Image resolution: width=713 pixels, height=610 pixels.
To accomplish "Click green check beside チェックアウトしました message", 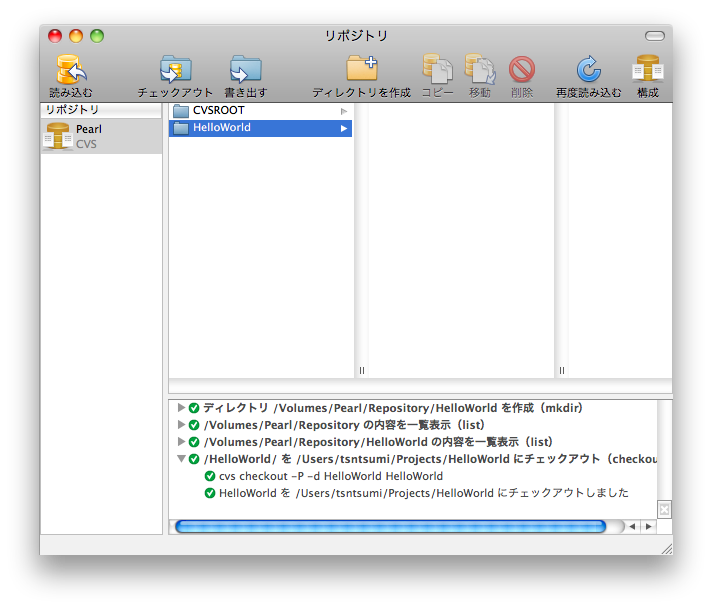I will click(210, 493).
